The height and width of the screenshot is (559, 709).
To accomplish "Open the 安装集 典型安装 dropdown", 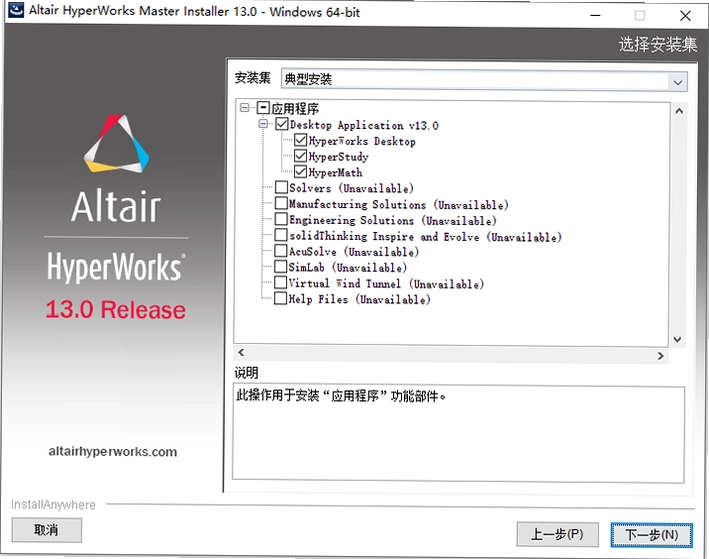I will [484, 80].
